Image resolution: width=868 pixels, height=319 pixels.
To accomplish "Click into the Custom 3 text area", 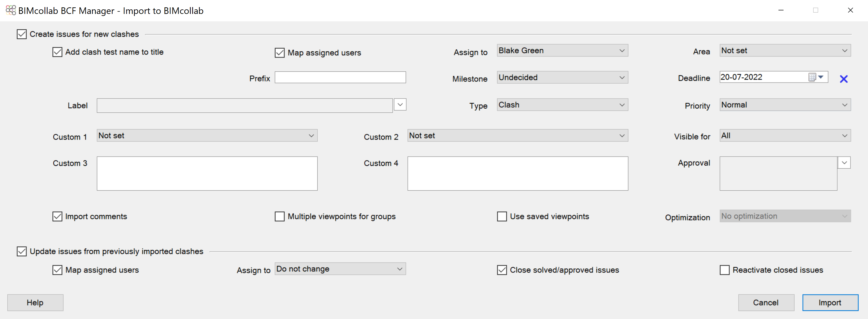I will pyautogui.click(x=207, y=173).
